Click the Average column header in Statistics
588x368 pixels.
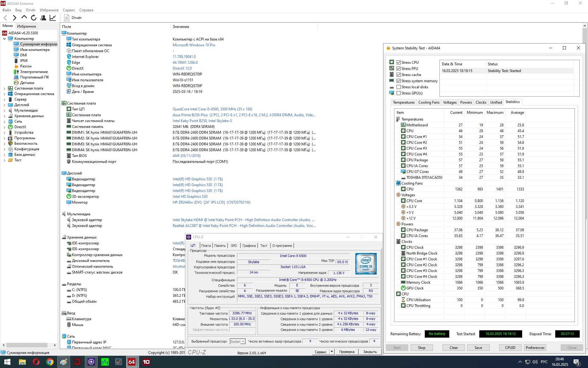pos(517,113)
